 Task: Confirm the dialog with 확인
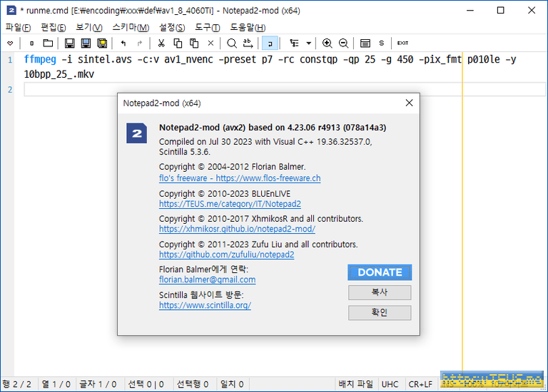pyautogui.click(x=380, y=313)
